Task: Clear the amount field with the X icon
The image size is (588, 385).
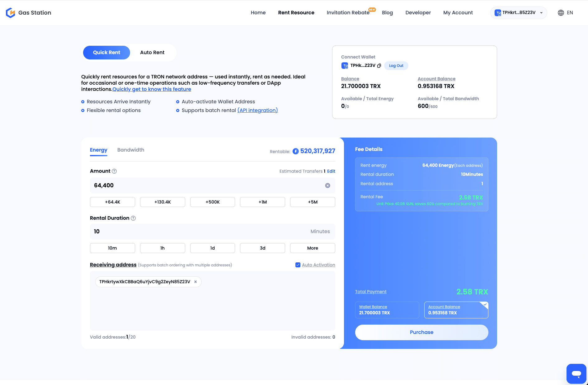Action: 328,185
